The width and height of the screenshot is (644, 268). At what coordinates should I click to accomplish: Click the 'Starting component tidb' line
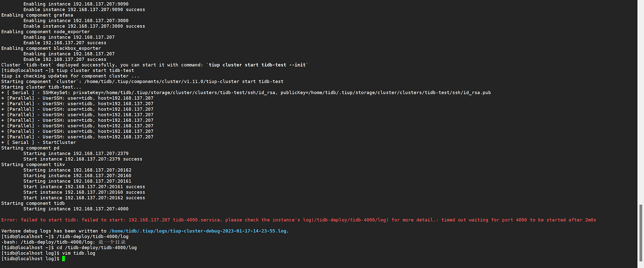(x=33, y=203)
